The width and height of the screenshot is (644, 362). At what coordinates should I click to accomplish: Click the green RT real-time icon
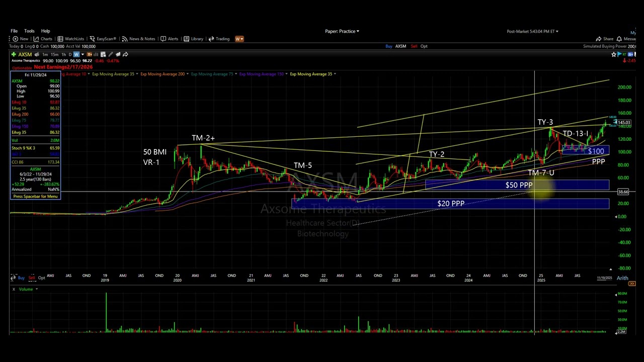tap(624, 54)
